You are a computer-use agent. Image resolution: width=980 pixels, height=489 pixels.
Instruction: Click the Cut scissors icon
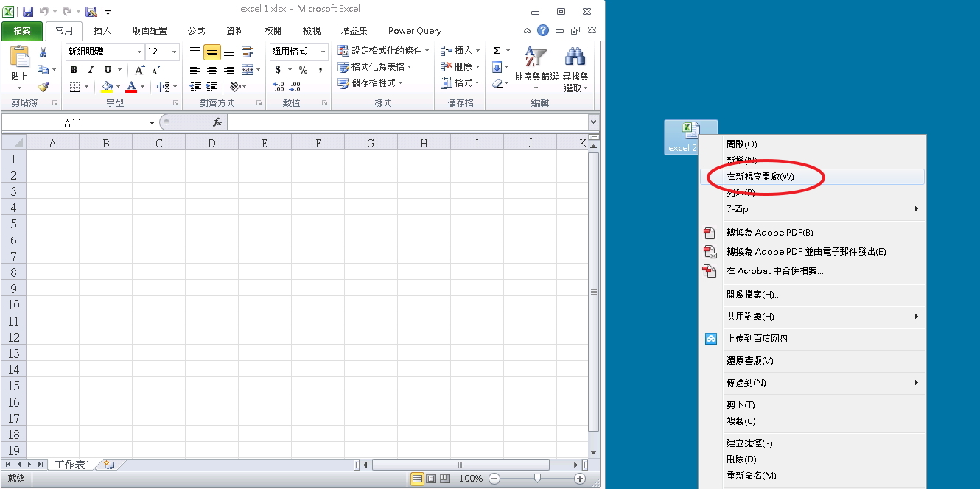coord(43,52)
